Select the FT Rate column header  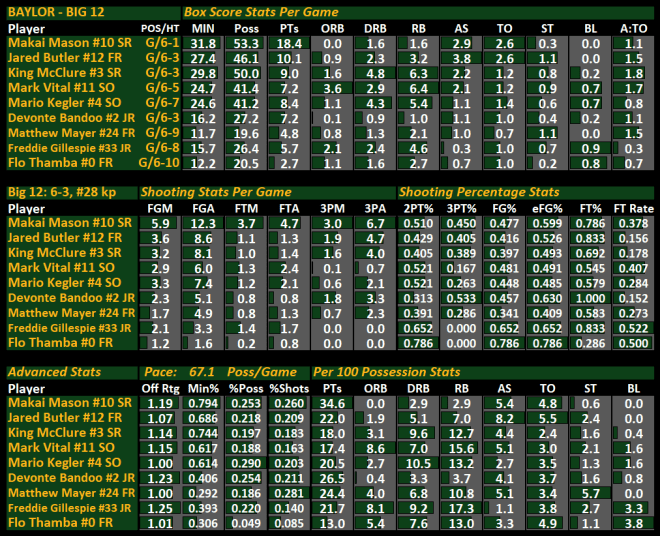[633, 209]
